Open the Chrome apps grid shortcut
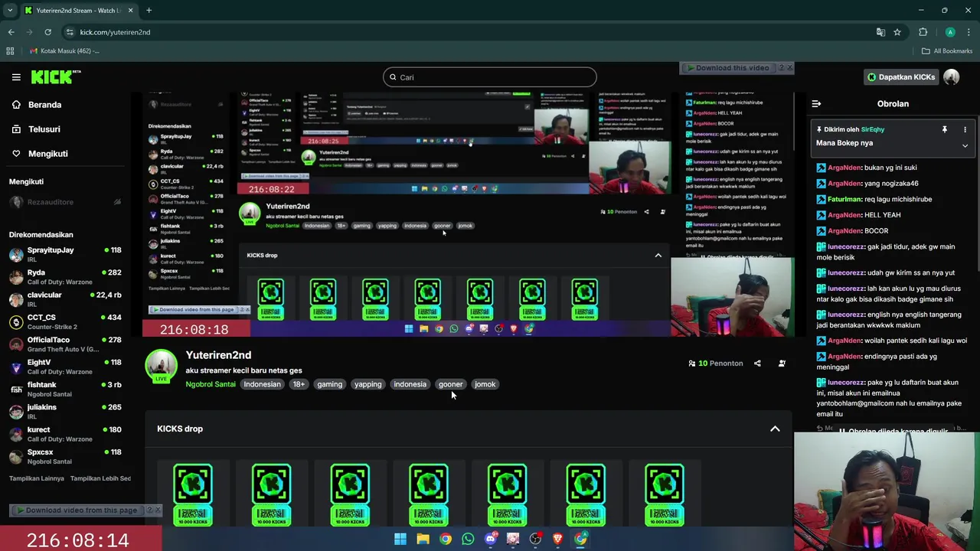This screenshot has width=980, height=551. (x=10, y=51)
